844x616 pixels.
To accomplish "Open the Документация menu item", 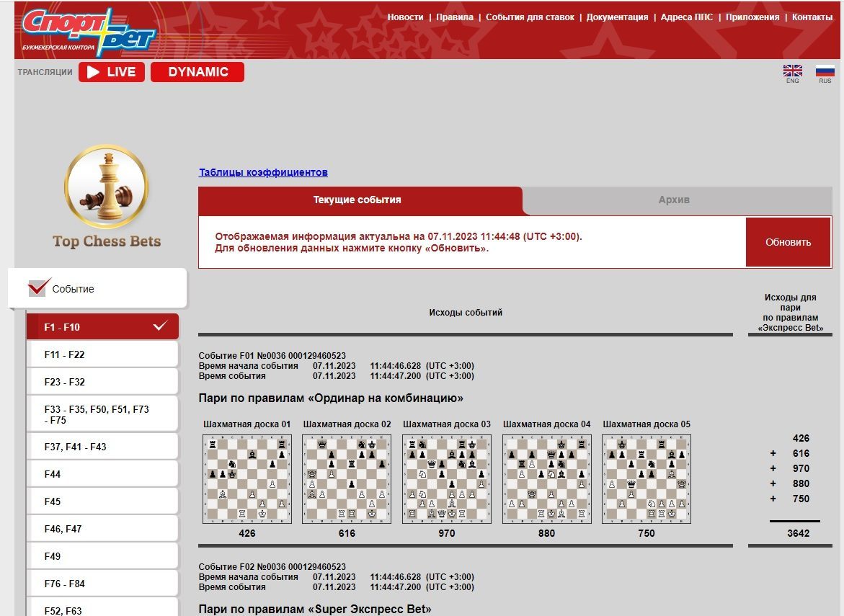I will pos(618,17).
